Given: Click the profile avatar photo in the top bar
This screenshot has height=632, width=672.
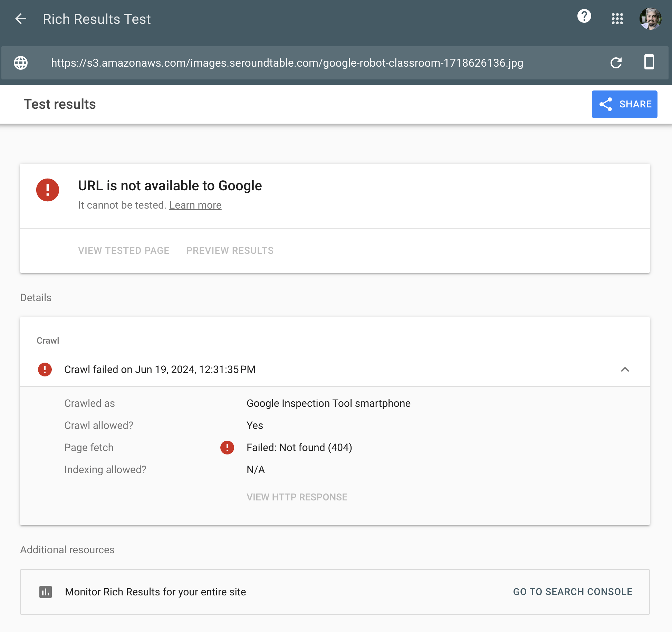Looking at the screenshot, I should pos(651,19).
